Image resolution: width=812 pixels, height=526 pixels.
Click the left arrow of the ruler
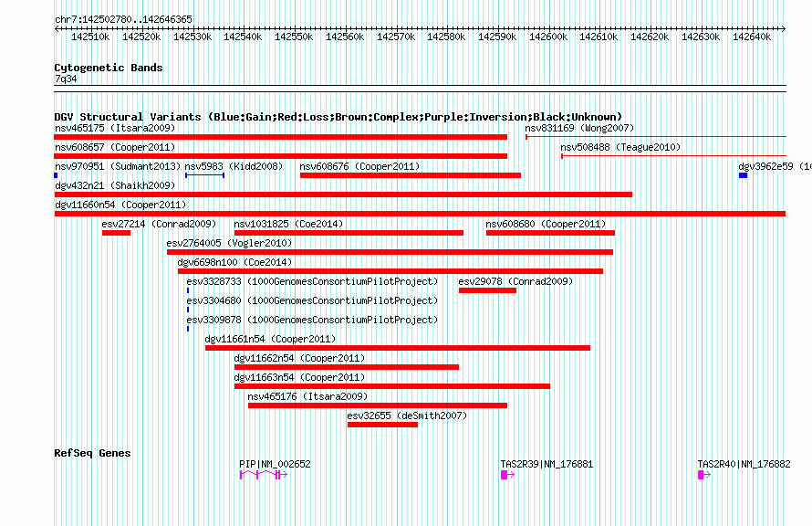[x=57, y=28]
